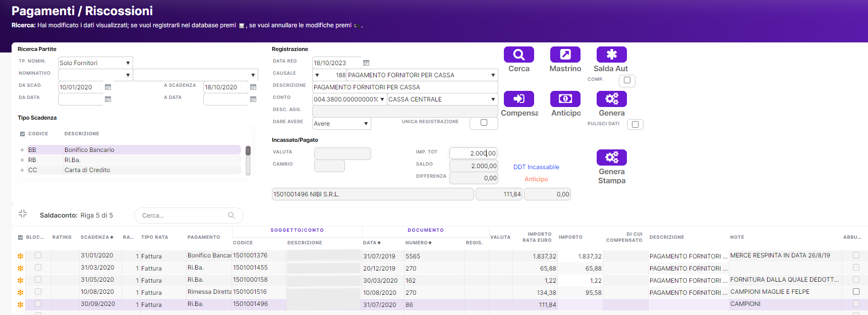Image resolution: width=868 pixels, height=315 pixels.
Task: Click the Da Scad. date field
Action: [81, 87]
